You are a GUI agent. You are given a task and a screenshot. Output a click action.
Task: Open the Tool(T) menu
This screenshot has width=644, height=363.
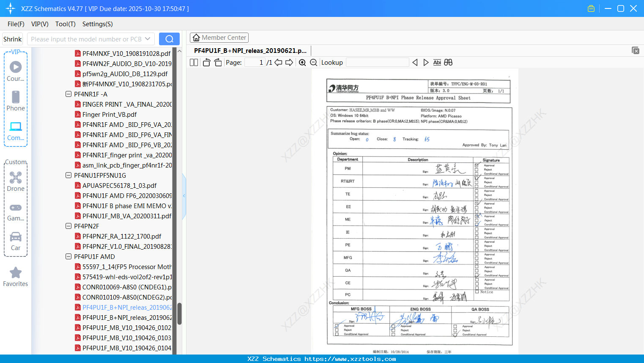click(x=66, y=24)
